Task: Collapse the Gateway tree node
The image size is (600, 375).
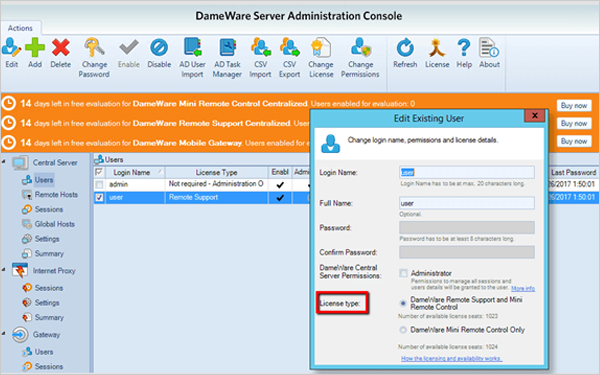Action: click(4, 334)
